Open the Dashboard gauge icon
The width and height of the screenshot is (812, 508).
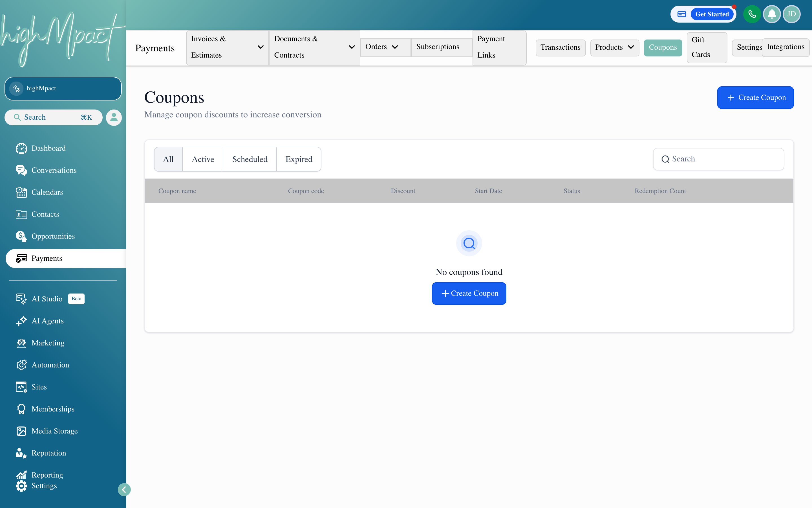coord(21,148)
